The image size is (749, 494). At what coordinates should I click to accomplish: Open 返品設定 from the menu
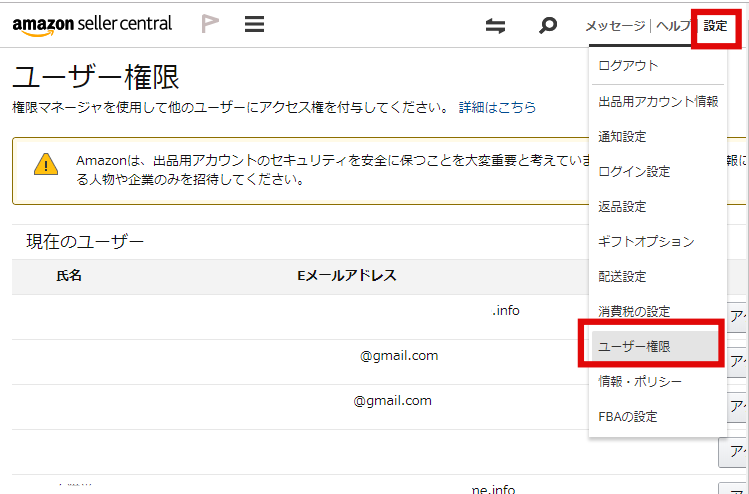(x=622, y=206)
